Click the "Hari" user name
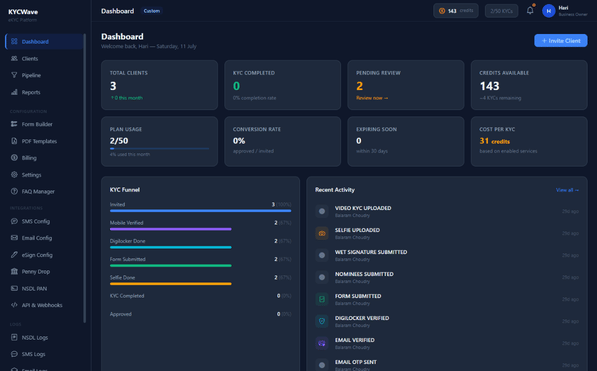 tap(563, 8)
